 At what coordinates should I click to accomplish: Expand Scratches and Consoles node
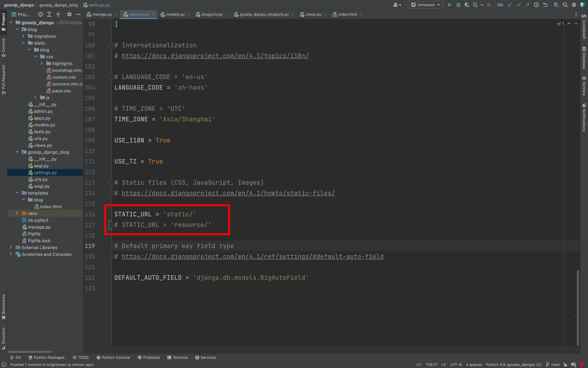point(11,254)
